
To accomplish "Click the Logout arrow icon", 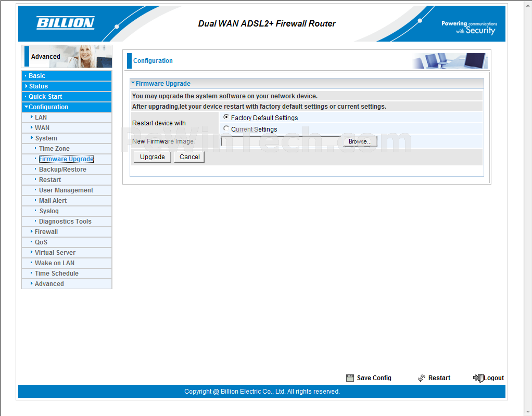I will [478, 378].
